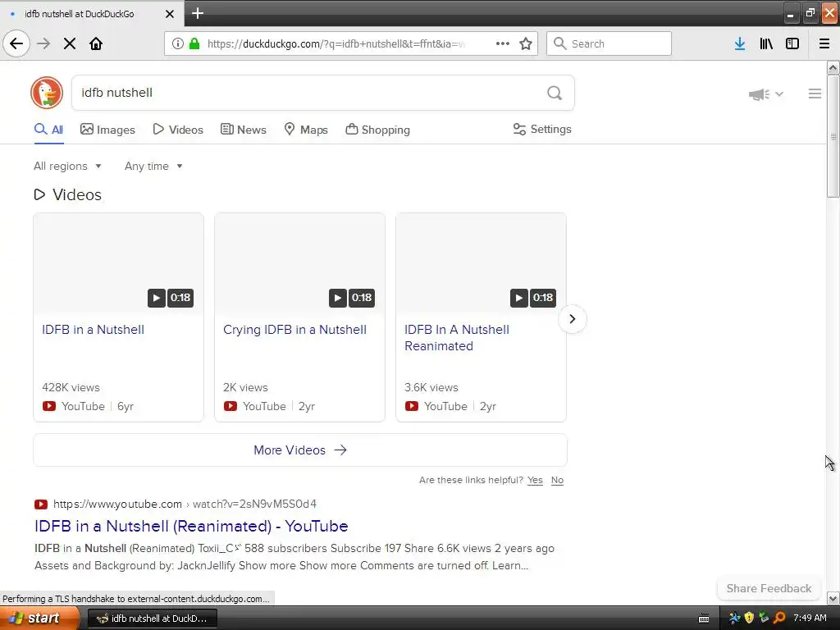
Task: Switch to the News tab
Action: pos(243,130)
